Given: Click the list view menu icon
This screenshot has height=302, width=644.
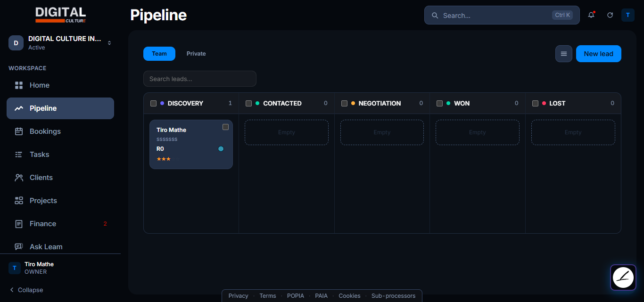Looking at the screenshot, I should click(x=564, y=54).
